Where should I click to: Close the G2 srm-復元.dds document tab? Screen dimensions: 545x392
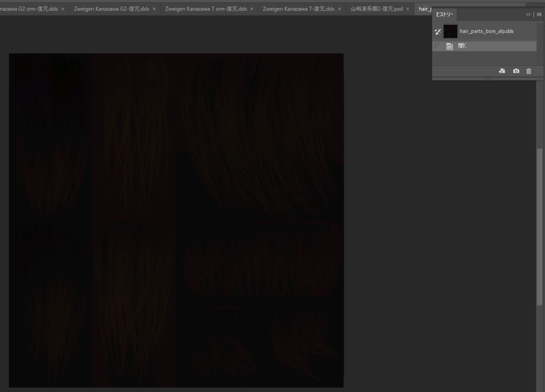[63, 9]
